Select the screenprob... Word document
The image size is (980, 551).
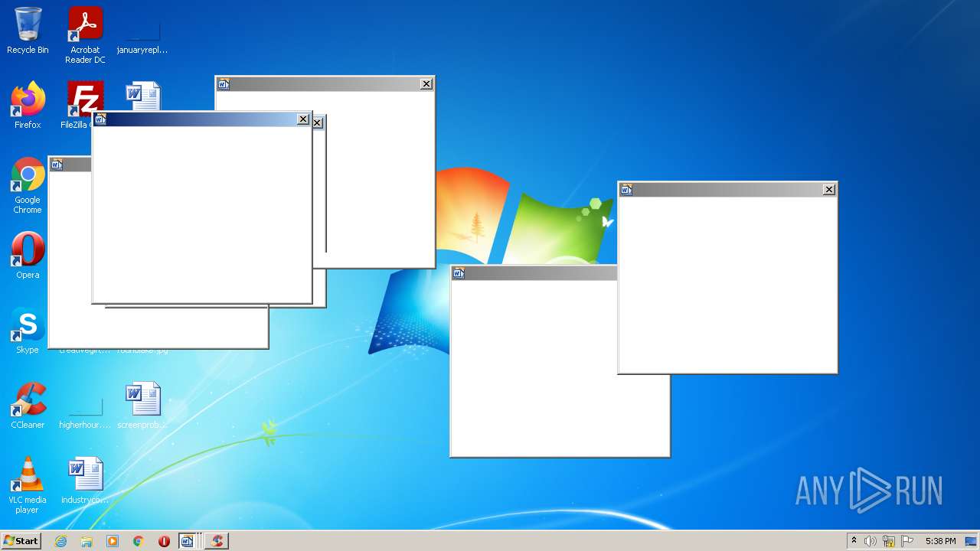click(143, 405)
